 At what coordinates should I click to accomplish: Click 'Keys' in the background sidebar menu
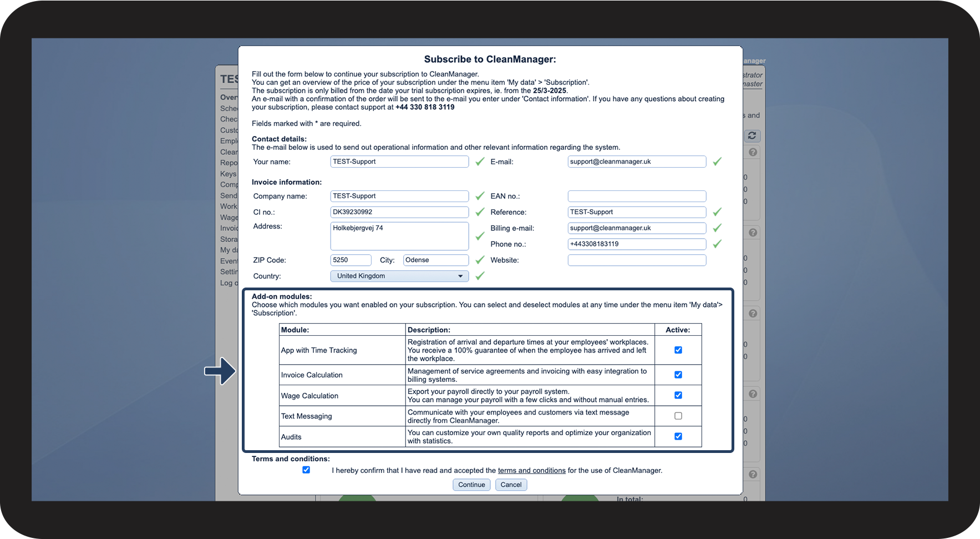tap(228, 174)
